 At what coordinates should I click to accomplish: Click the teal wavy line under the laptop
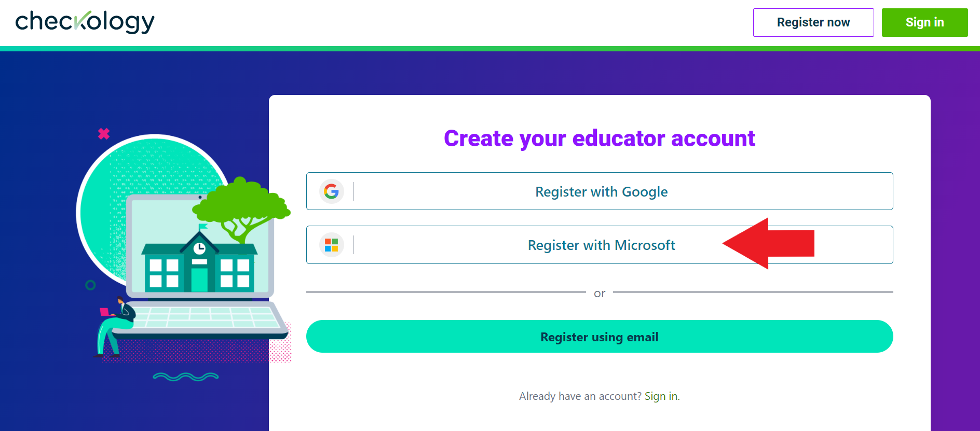pyautogui.click(x=185, y=377)
